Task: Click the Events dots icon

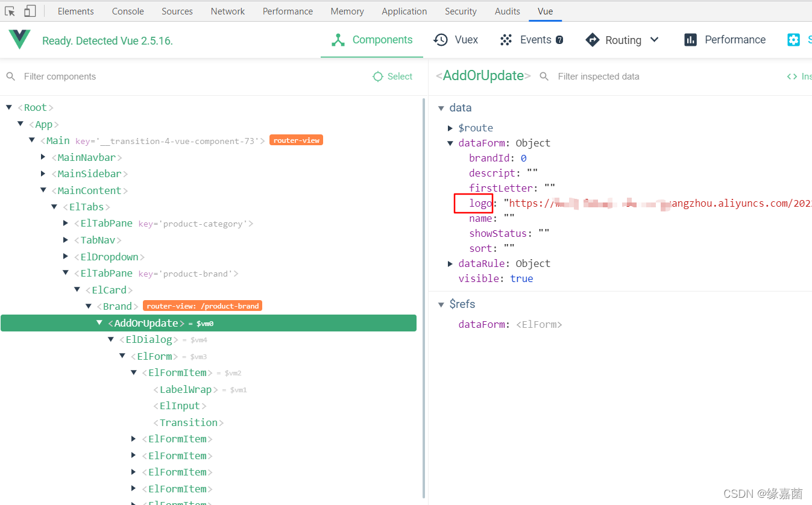Action: pyautogui.click(x=506, y=40)
